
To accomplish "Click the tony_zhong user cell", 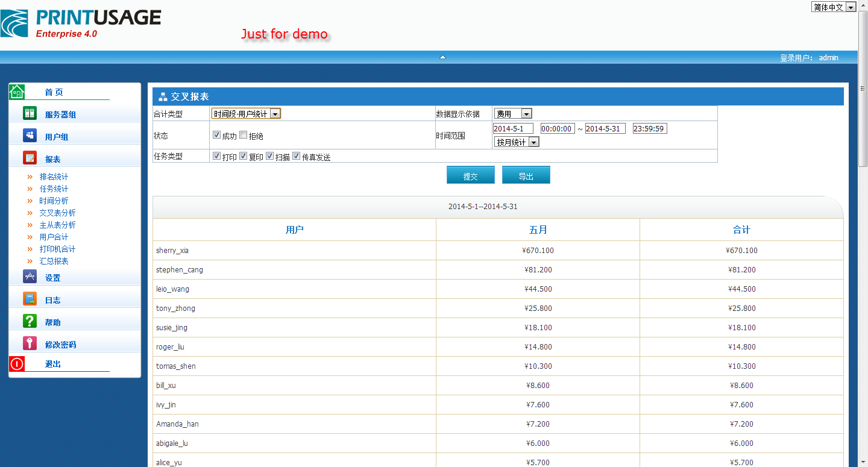I will click(294, 309).
